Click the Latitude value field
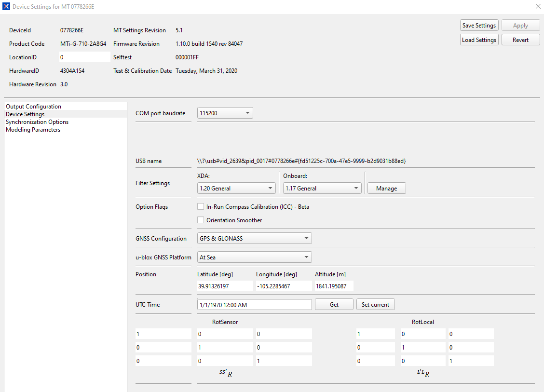The image size is (544, 392). point(225,285)
